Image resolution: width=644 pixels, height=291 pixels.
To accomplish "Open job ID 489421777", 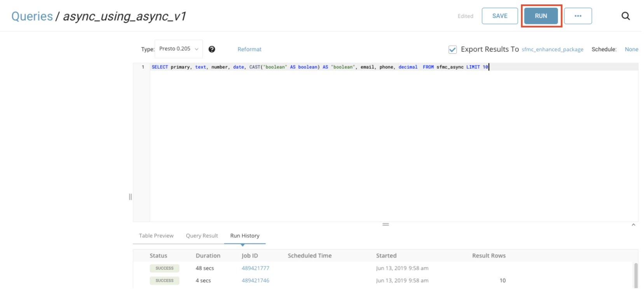I will click(255, 268).
